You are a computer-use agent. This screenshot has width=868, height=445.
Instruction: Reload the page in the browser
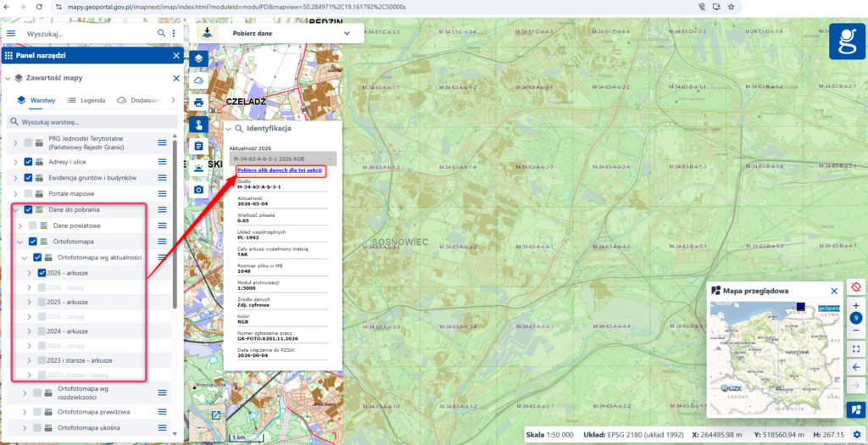[x=39, y=7]
